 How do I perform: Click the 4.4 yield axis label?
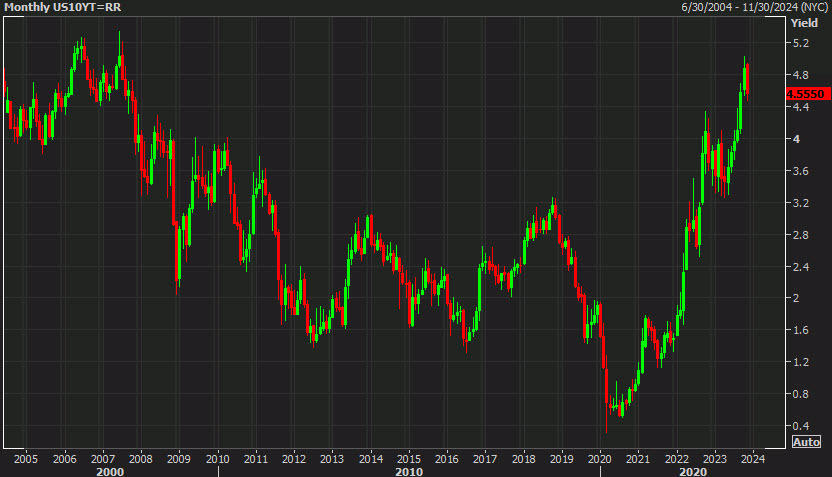(x=801, y=107)
